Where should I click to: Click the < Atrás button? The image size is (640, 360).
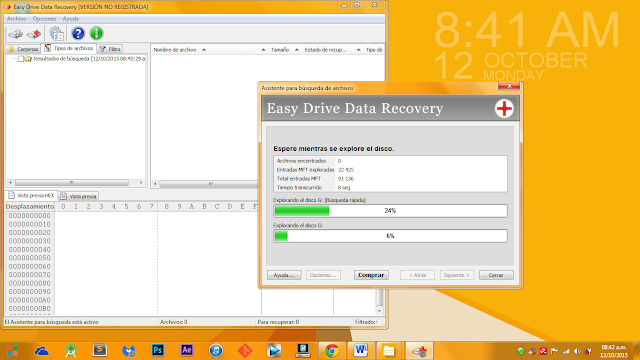(x=417, y=275)
